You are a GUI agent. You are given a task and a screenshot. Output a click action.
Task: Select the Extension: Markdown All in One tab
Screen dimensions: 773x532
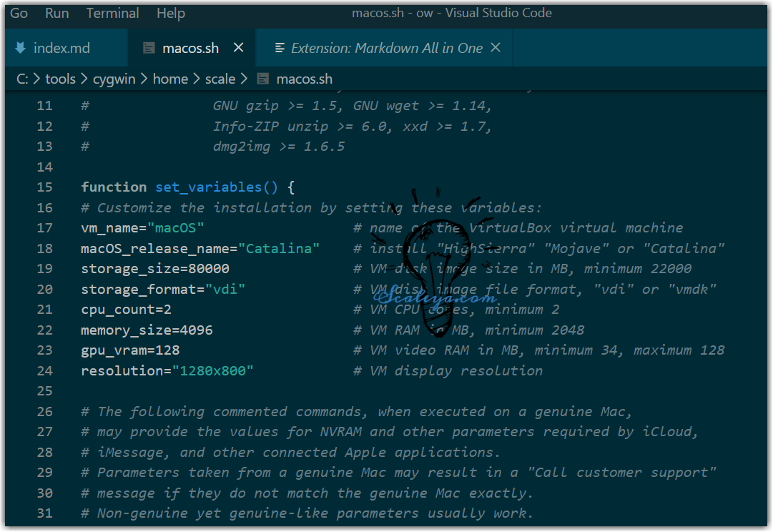coord(387,48)
